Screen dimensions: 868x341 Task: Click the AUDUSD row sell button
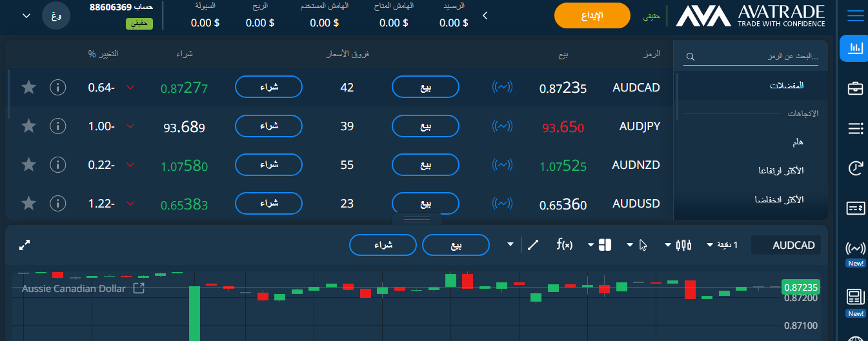tap(425, 204)
